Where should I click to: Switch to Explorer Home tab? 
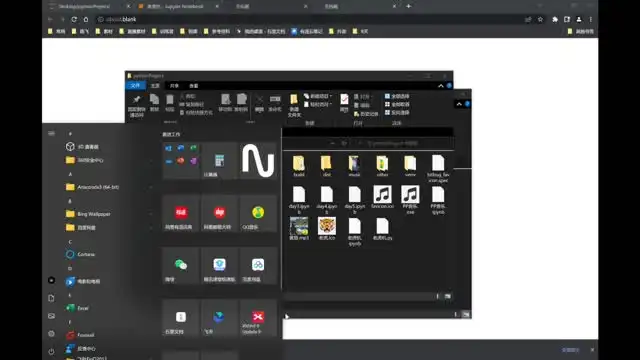[155, 86]
